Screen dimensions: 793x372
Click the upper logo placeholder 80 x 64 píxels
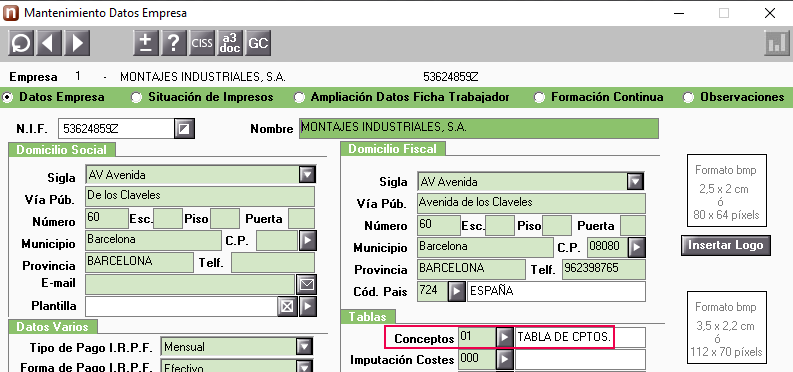(x=726, y=191)
